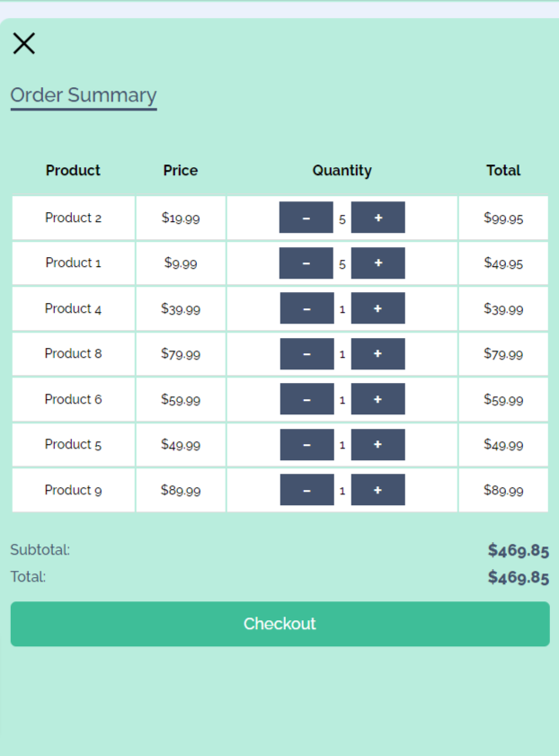Decrease quantity of Product 6
This screenshot has height=756, width=559.
pyautogui.click(x=307, y=399)
